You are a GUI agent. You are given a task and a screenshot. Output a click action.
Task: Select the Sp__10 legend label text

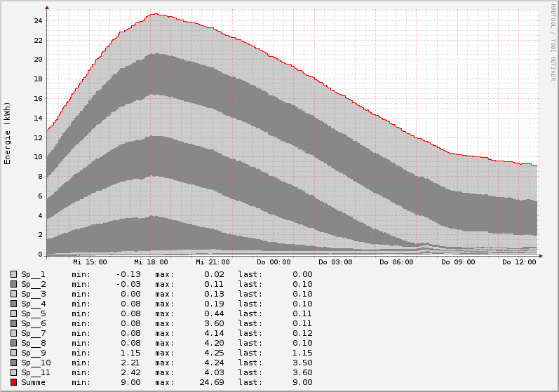coord(36,363)
